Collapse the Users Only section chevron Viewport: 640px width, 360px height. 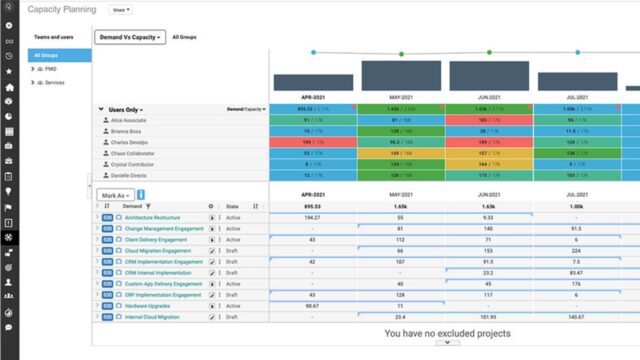[101, 109]
